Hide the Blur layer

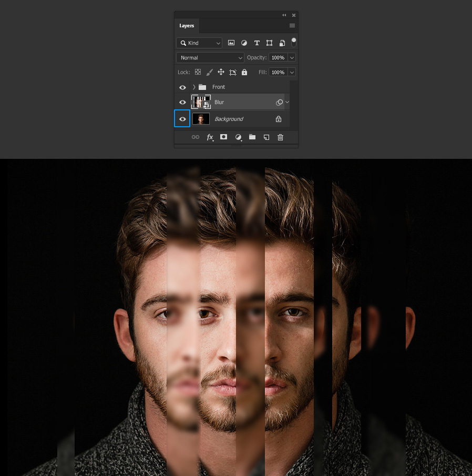click(x=182, y=103)
